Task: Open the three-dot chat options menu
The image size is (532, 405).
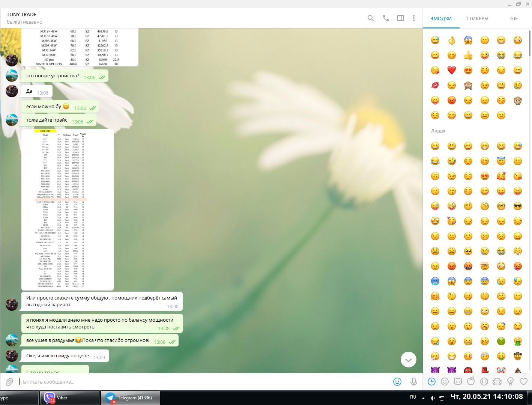Action: click(x=414, y=18)
